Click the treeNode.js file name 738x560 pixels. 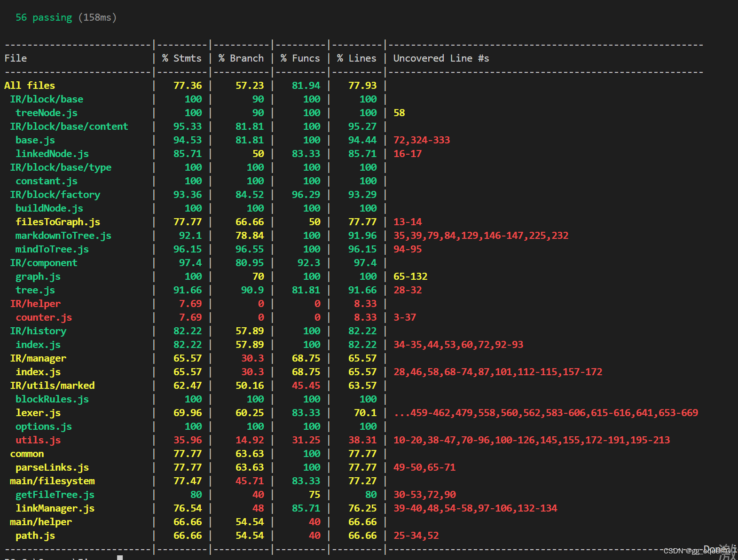click(47, 113)
